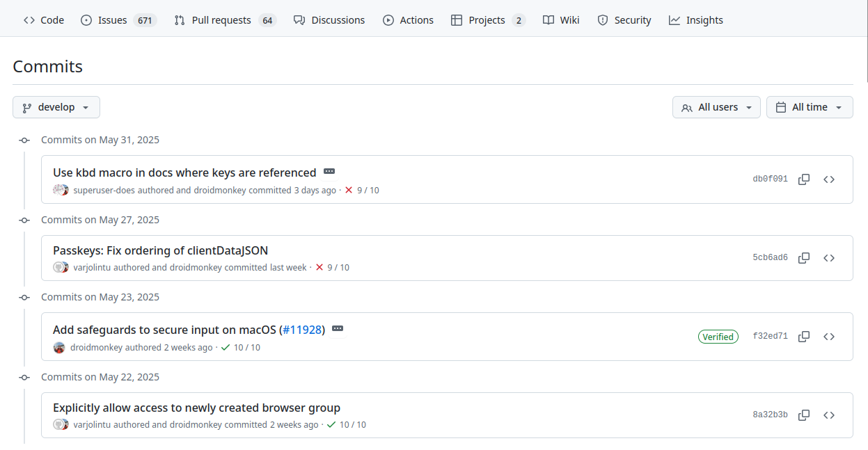View code at commit 5cb6ad6

coord(829,257)
